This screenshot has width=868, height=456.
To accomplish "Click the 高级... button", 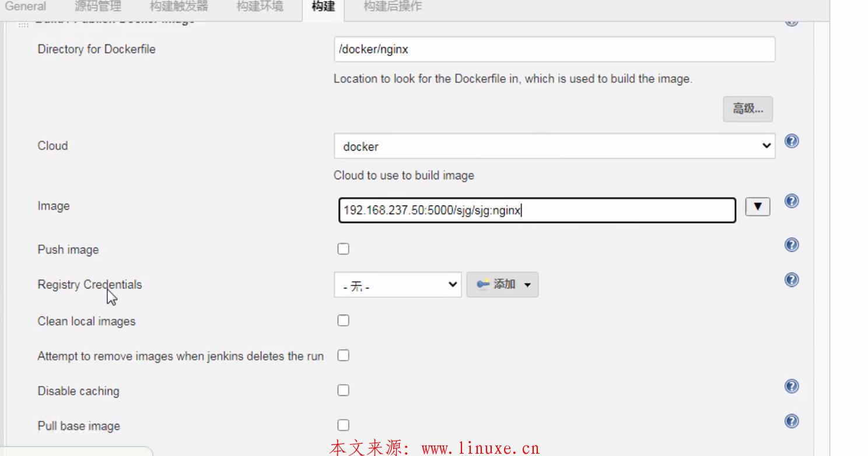I will (748, 109).
